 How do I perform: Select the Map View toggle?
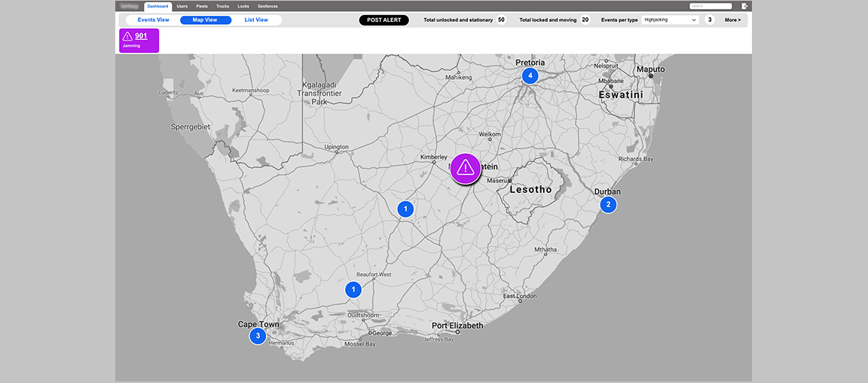pyautogui.click(x=205, y=20)
